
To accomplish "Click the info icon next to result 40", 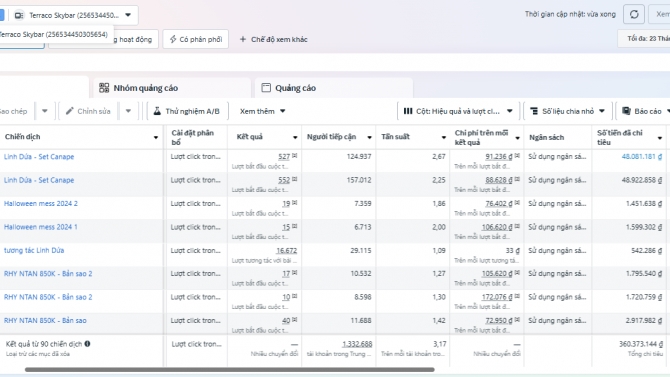I will (x=294, y=320).
